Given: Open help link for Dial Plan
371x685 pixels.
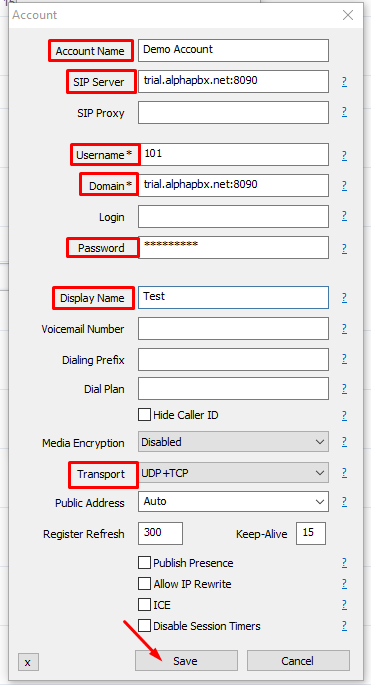Looking at the screenshot, I should click(x=344, y=388).
